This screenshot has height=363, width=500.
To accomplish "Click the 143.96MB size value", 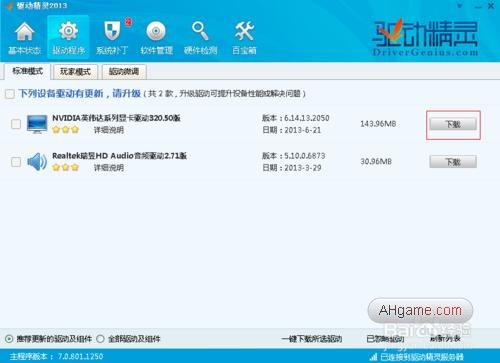I will (x=378, y=124).
